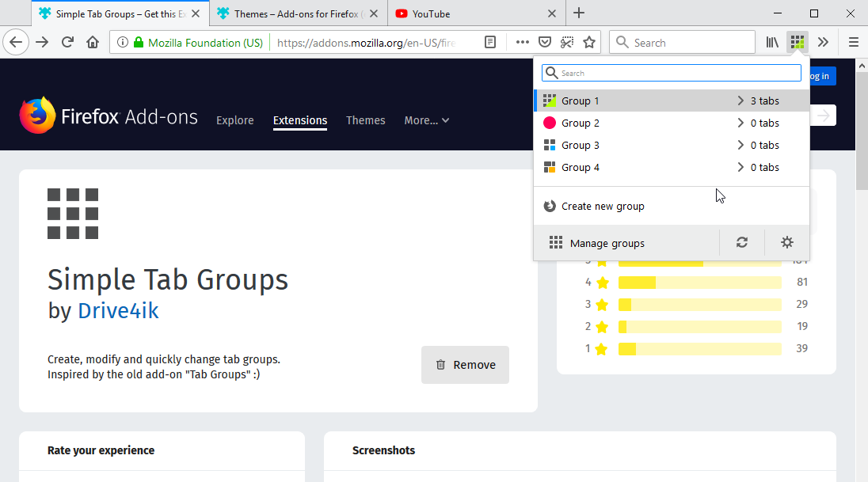This screenshot has width=868, height=482.
Task: Select Group 3 in the popup
Action: 581,146
